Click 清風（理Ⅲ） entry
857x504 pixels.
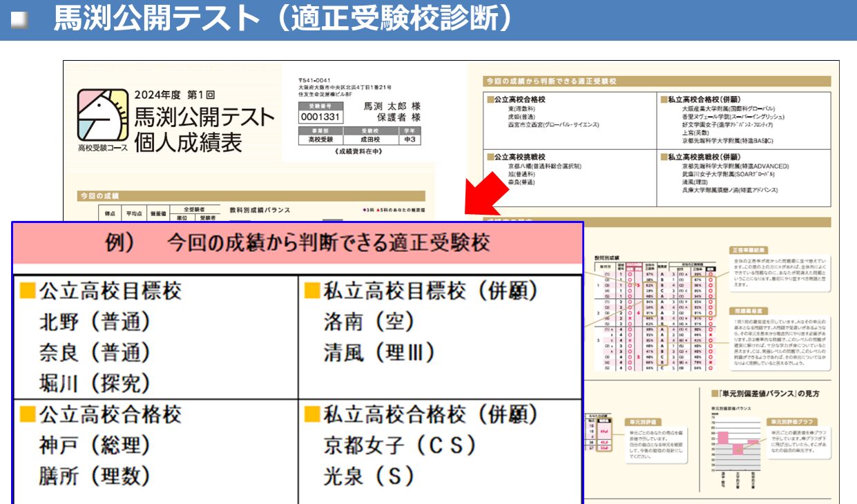point(379,353)
